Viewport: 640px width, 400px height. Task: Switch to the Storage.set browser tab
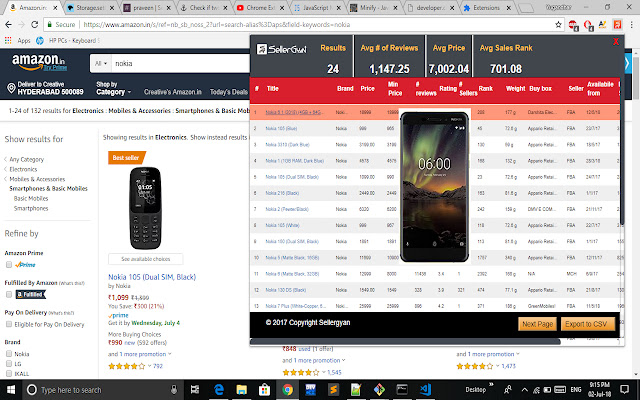(x=90, y=7)
